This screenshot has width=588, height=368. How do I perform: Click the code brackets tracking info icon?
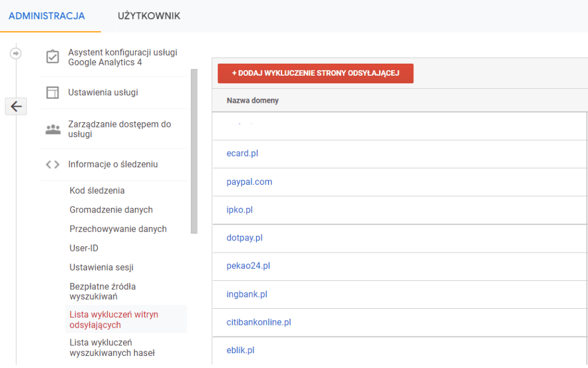point(53,165)
